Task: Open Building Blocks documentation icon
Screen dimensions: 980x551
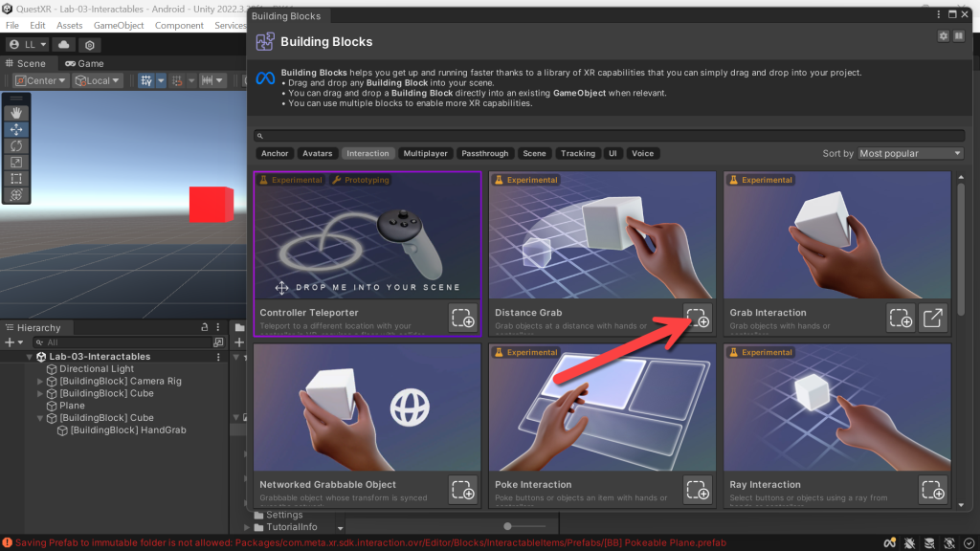Action: coord(959,36)
